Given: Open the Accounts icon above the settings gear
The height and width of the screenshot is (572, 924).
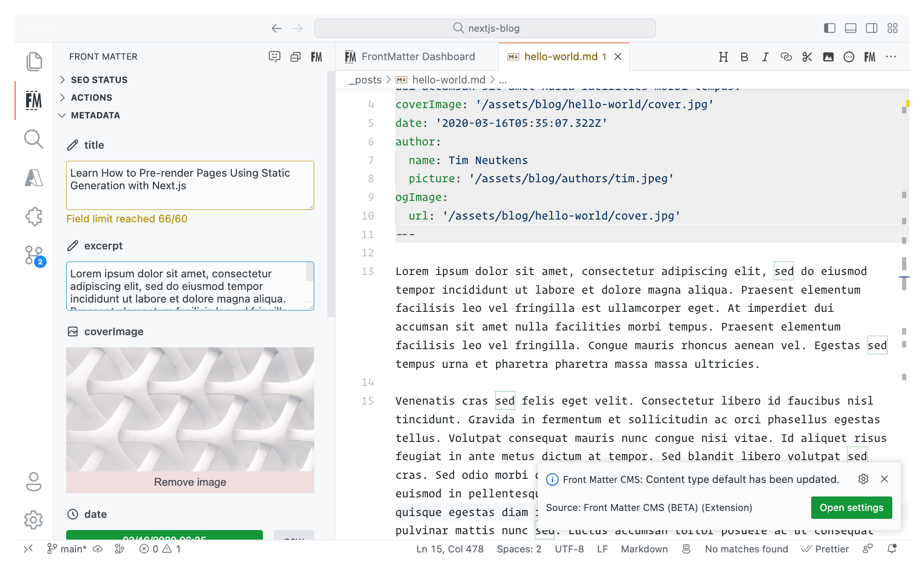Looking at the screenshot, I should 33,482.
